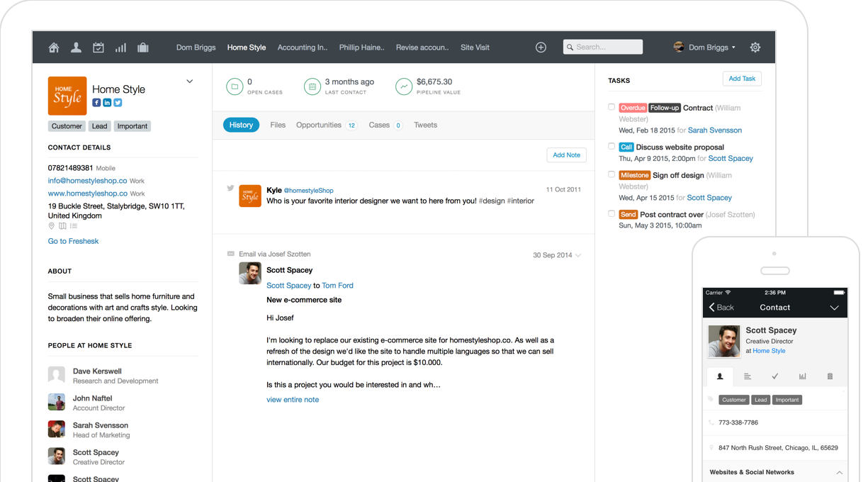Open Home Style's LinkedIn profile icon

coord(107,103)
